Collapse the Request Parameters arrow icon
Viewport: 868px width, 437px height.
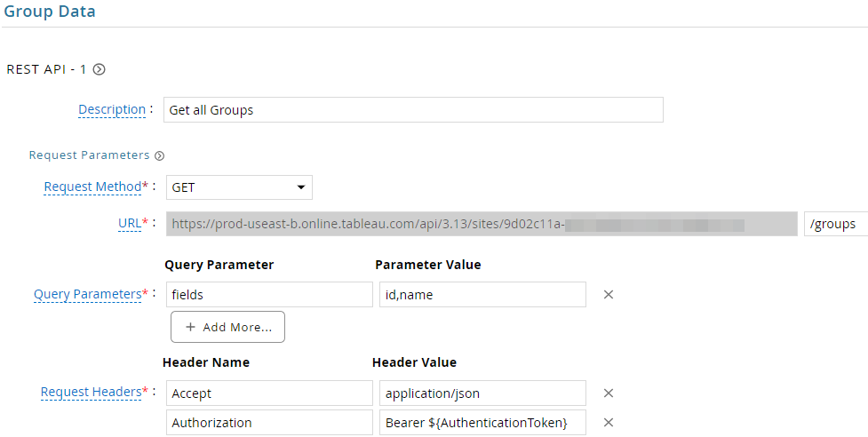pos(159,156)
